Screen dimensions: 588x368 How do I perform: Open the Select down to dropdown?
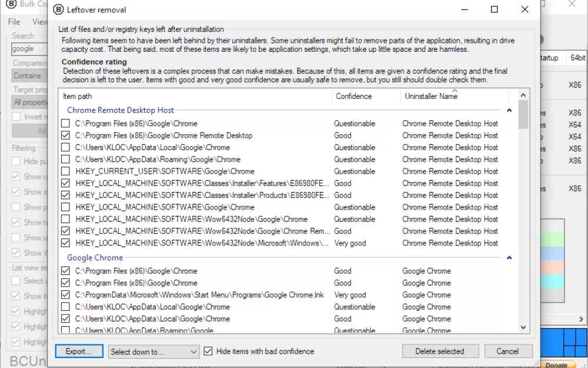(x=153, y=352)
